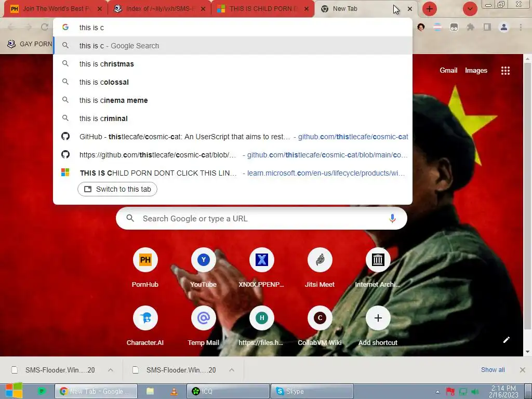Screen dimensions: 532x399
Task: Switch to the "Join The World's Best" tab
Action: [56, 9]
